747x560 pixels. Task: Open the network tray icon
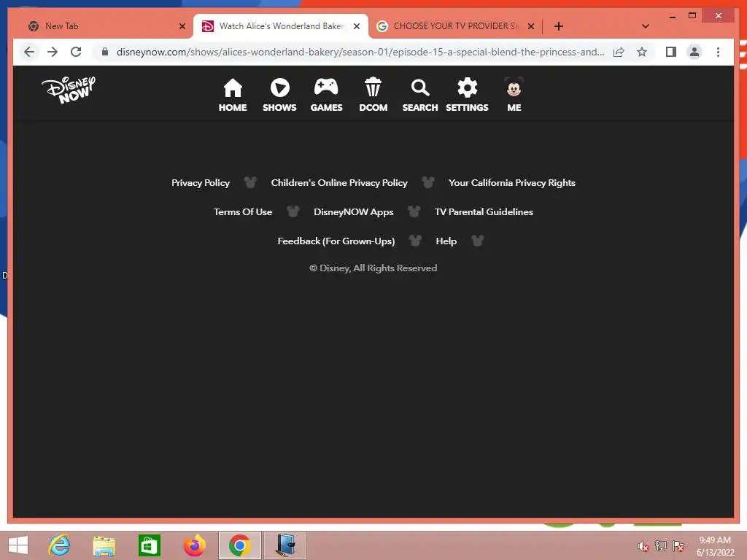click(660, 546)
